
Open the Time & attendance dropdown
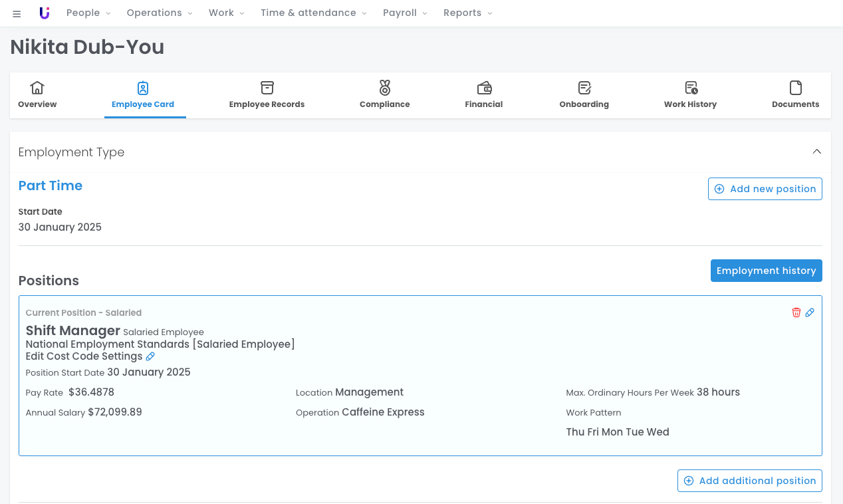pyautogui.click(x=314, y=13)
